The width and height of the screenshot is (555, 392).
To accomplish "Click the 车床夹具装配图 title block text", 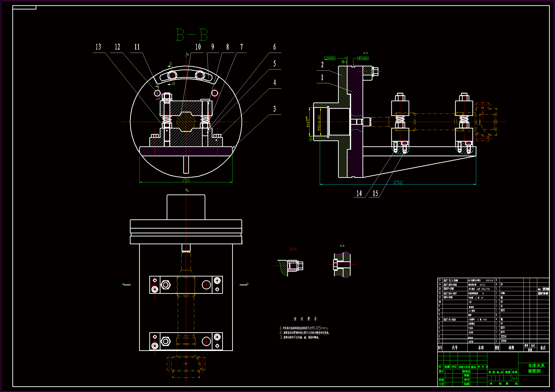I will click(536, 368).
